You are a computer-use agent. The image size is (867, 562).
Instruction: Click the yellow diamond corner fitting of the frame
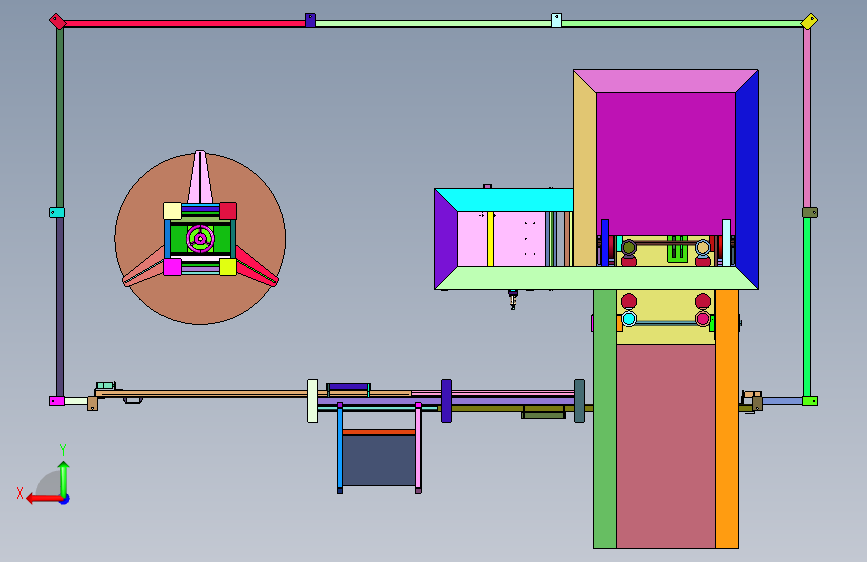[809, 22]
